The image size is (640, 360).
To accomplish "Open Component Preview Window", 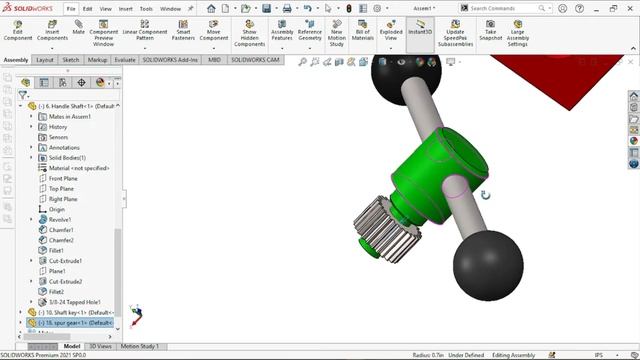I will 104,33.
